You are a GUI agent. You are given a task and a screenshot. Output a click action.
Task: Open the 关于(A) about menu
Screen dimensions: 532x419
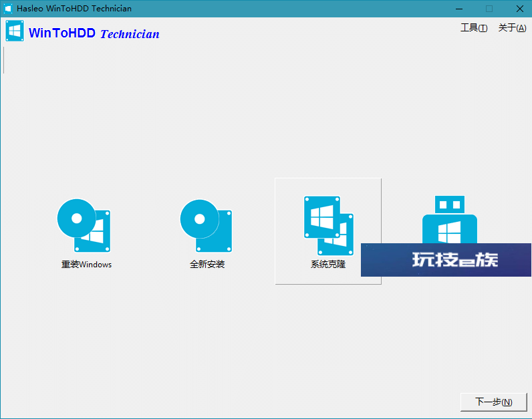click(x=512, y=28)
